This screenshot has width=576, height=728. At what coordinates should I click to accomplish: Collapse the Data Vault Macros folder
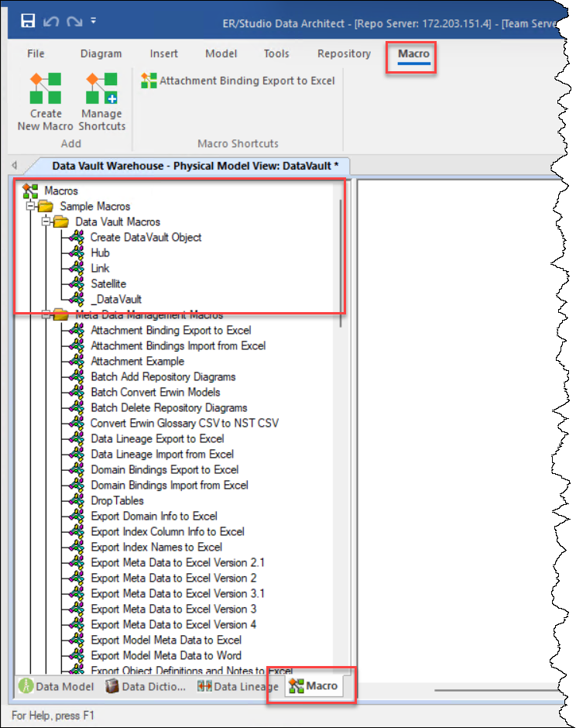click(46, 222)
